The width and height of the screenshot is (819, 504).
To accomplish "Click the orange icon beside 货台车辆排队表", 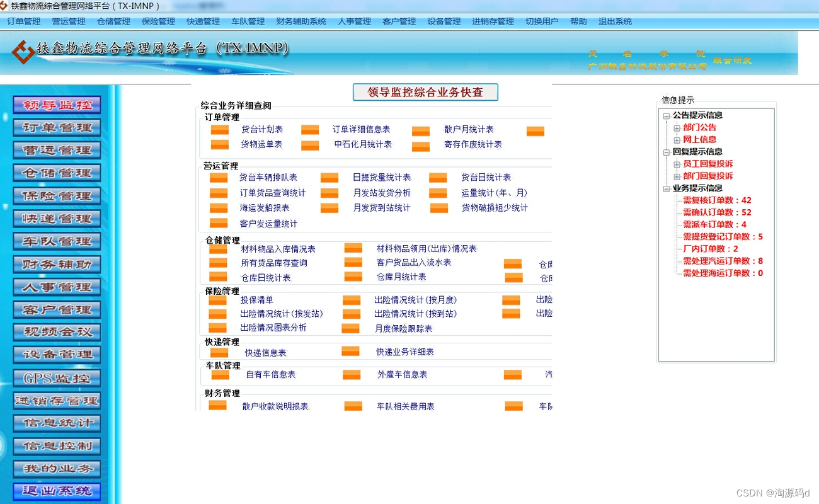I will [219, 178].
